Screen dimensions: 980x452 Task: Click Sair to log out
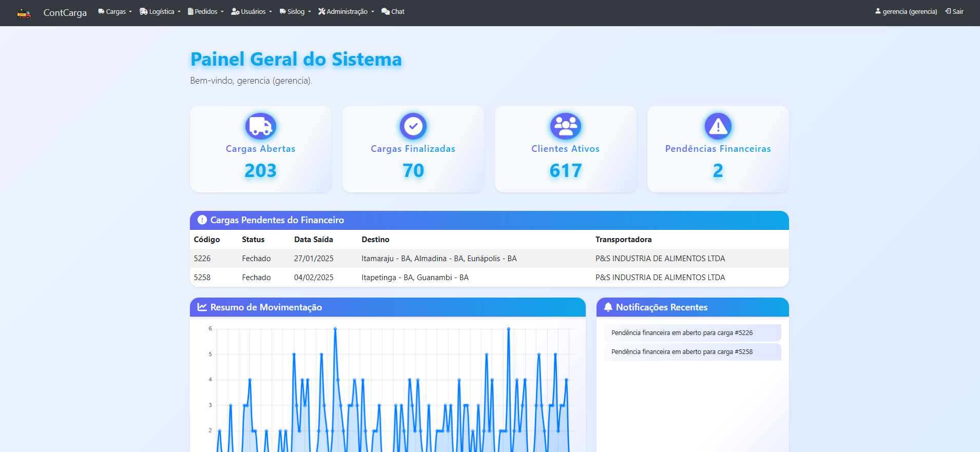pyautogui.click(x=954, y=12)
